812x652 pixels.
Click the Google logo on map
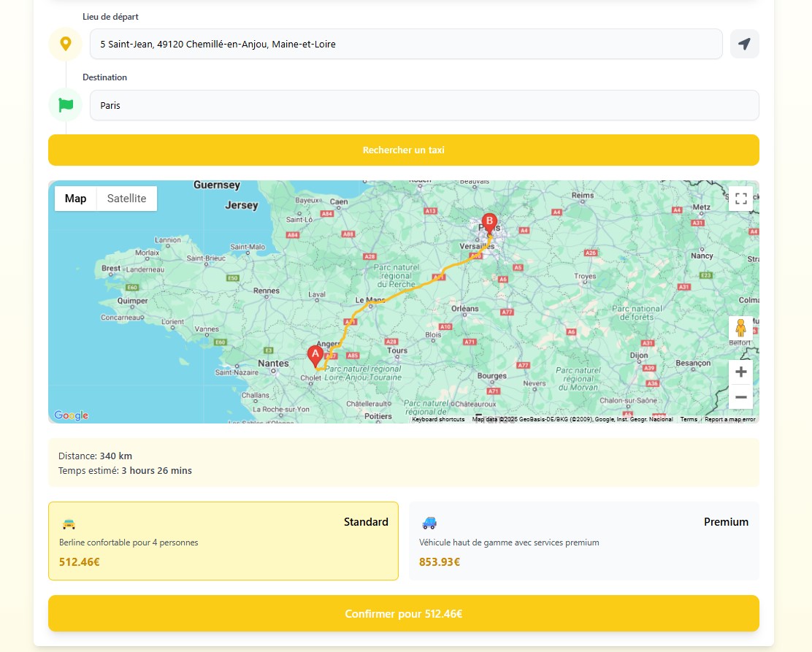coord(72,415)
